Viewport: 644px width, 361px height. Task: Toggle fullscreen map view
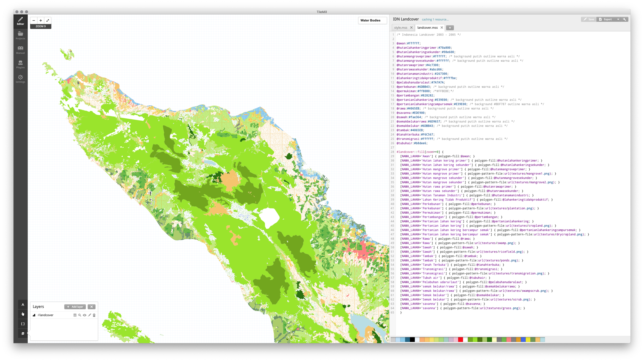(48, 20)
